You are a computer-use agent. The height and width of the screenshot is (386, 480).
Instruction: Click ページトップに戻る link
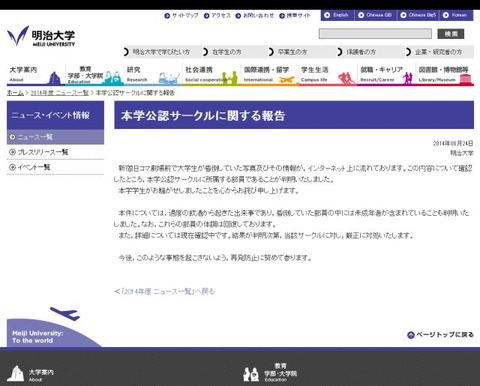point(440,335)
